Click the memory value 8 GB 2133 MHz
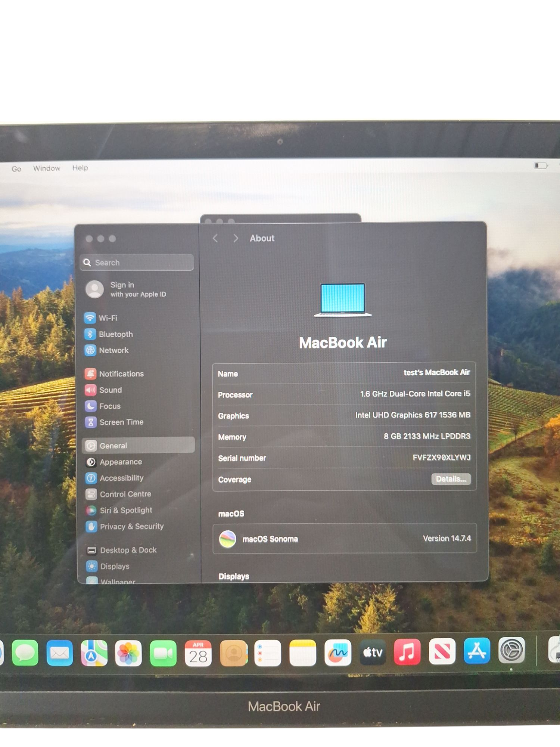The width and height of the screenshot is (560, 747). 427,436
